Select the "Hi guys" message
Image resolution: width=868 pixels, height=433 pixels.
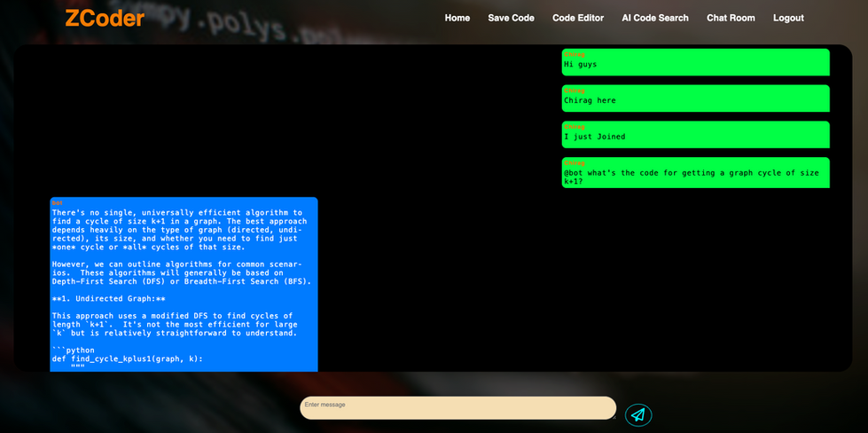click(695, 62)
